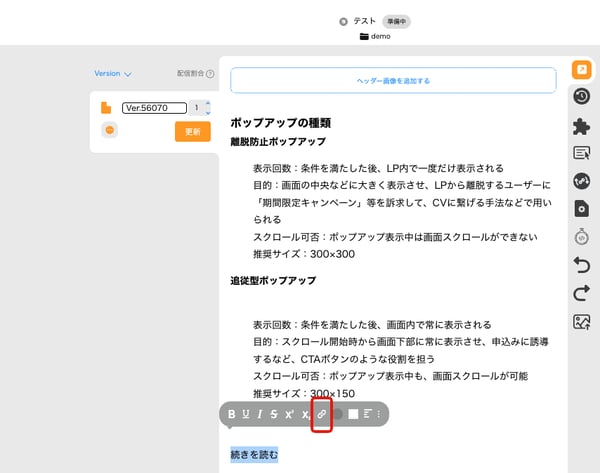Open the text alignment option
Screen dimensions: 600x473
367,414
